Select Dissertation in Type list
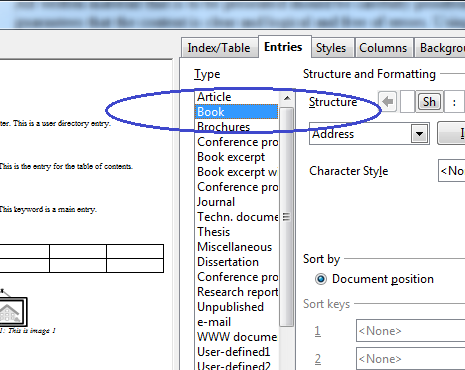The height and width of the screenshot is (370, 465). pos(236,262)
